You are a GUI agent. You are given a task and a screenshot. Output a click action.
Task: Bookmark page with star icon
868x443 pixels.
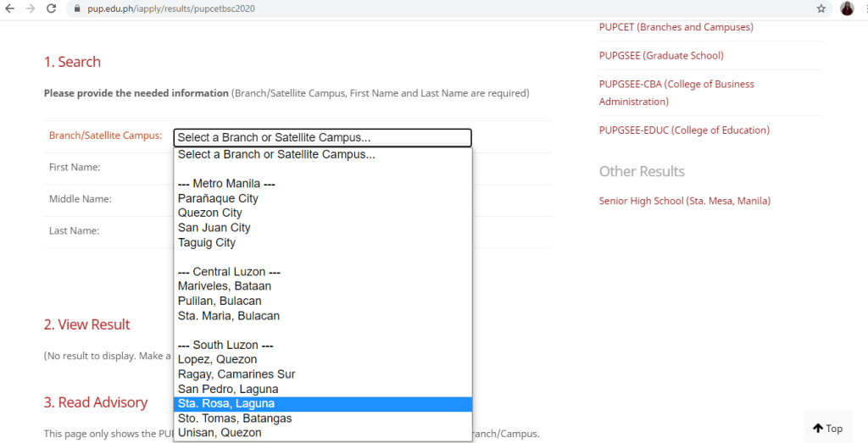pyautogui.click(x=821, y=8)
